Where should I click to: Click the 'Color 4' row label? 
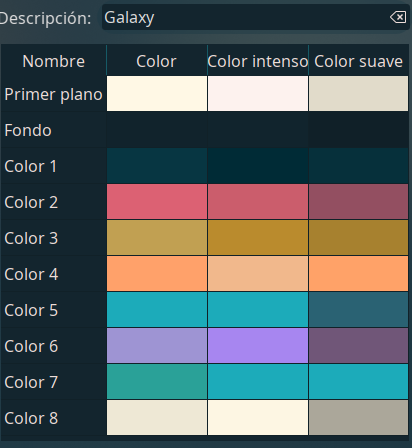click(31, 274)
